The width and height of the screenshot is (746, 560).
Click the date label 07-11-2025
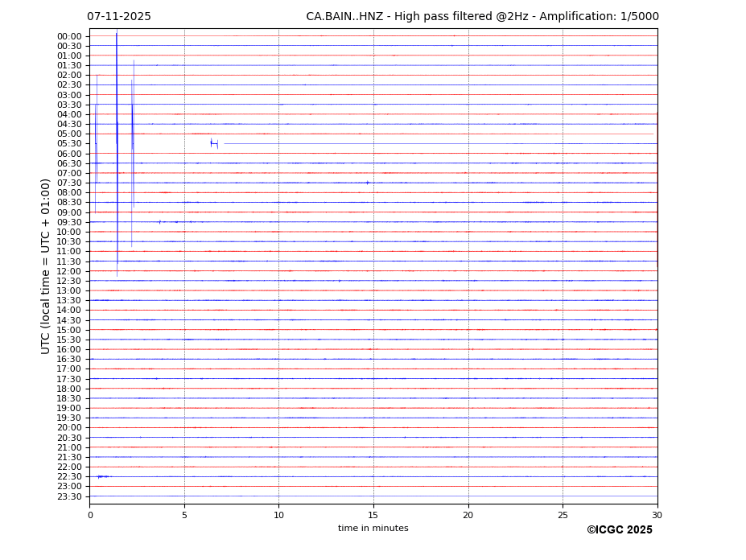(x=119, y=17)
